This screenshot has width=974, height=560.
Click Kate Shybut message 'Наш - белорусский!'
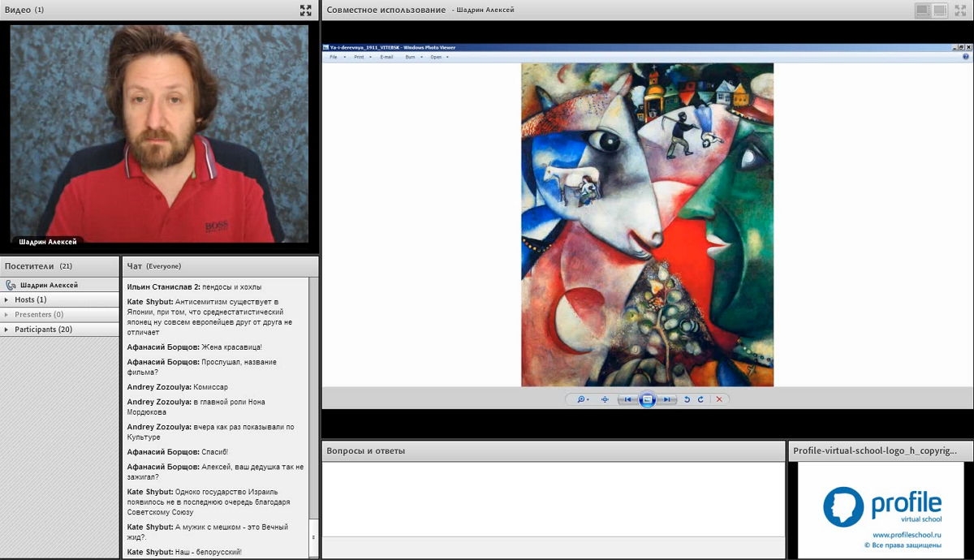tap(184, 552)
